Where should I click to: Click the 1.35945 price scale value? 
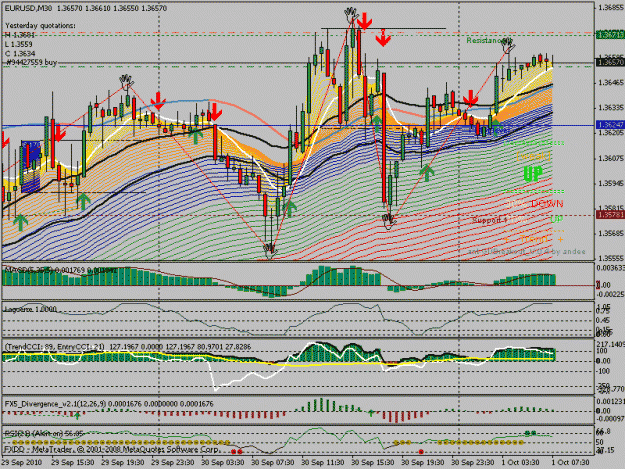(x=611, y=184)
